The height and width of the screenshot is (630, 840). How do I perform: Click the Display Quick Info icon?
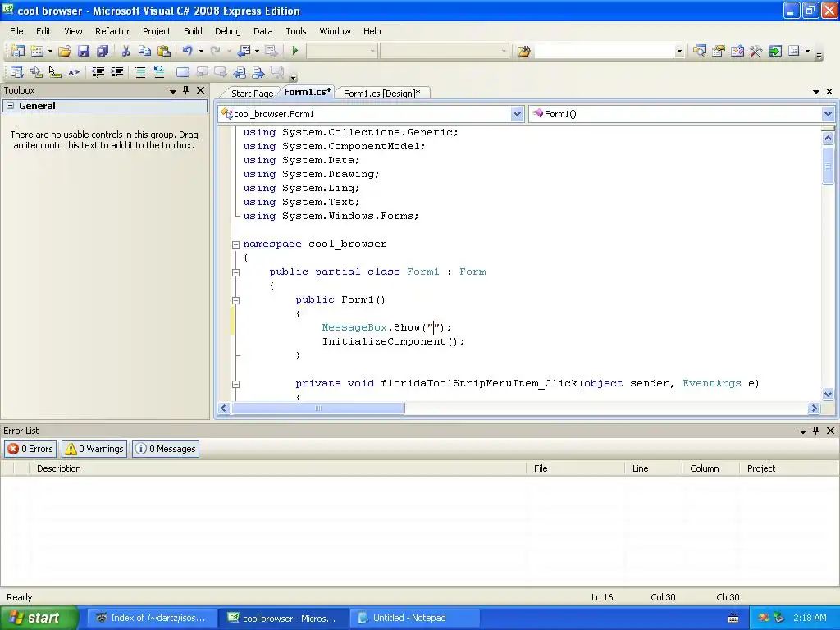pos(55,72)
